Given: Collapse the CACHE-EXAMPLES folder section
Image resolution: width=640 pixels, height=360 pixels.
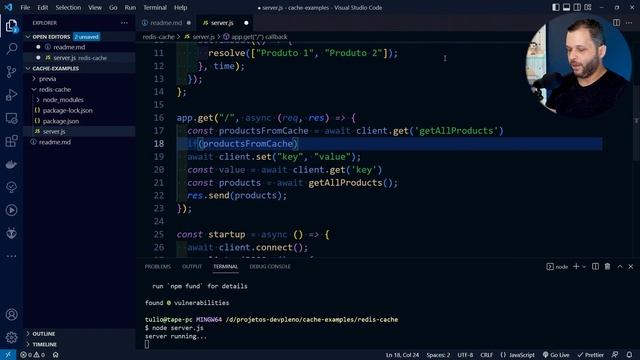Looking at the screenshot, I should pos(56,68).
